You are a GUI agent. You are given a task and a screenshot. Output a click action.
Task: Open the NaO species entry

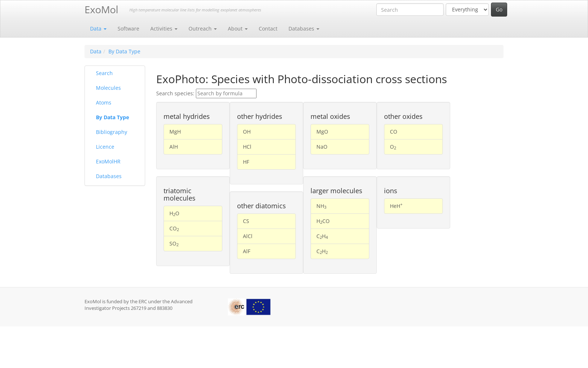(x=340, y=147)
